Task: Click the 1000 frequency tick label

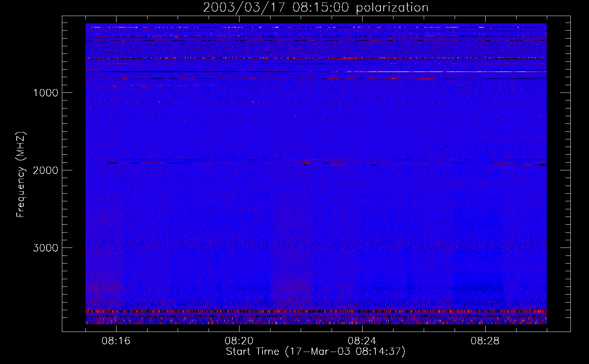Action: (x=46, y=93)
